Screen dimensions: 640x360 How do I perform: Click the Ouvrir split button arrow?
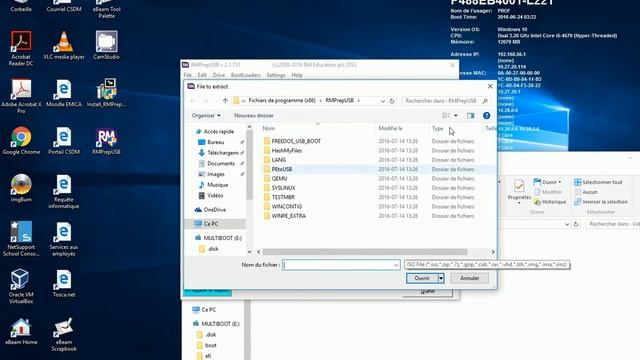(441, 278)
